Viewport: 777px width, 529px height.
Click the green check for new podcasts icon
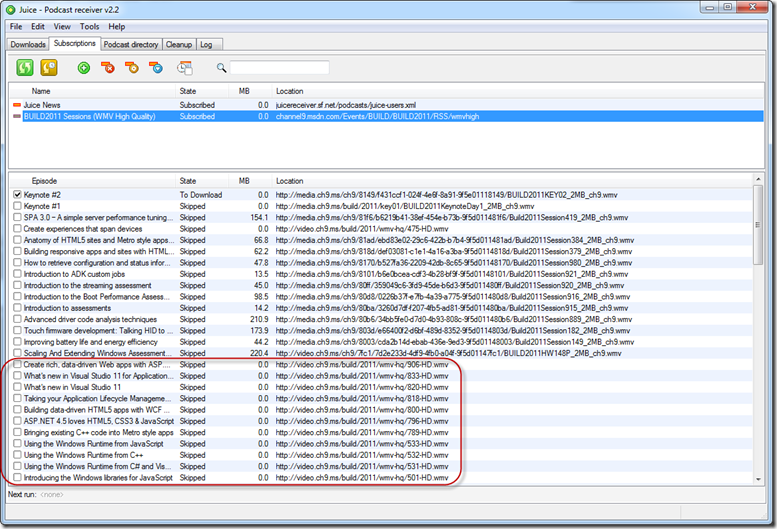(x=25, y=67)
